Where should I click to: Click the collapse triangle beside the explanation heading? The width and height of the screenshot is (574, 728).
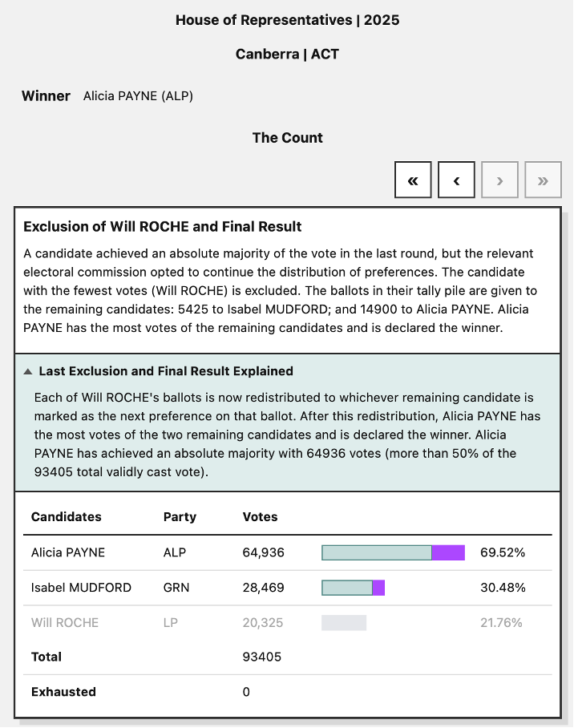pyautogui.click(x=29, y=370)
